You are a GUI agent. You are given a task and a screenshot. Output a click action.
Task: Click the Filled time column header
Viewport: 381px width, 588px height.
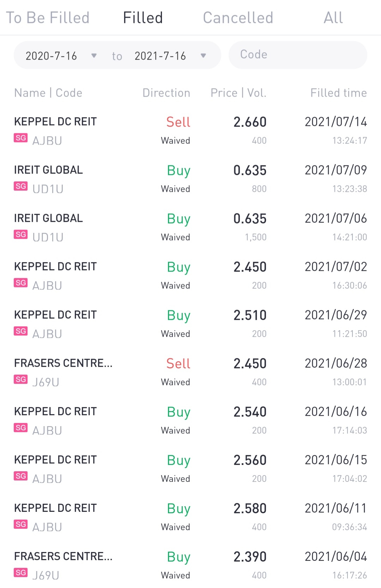[x=338, y=93]
